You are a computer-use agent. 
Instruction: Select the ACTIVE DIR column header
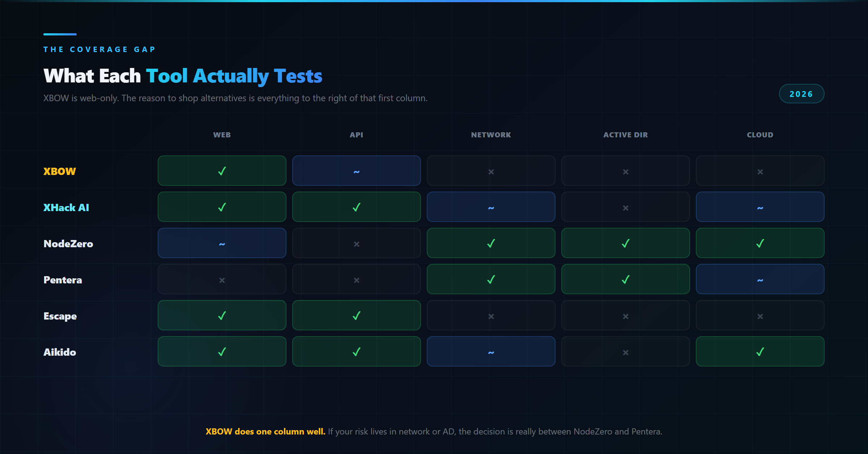(626, 135)
